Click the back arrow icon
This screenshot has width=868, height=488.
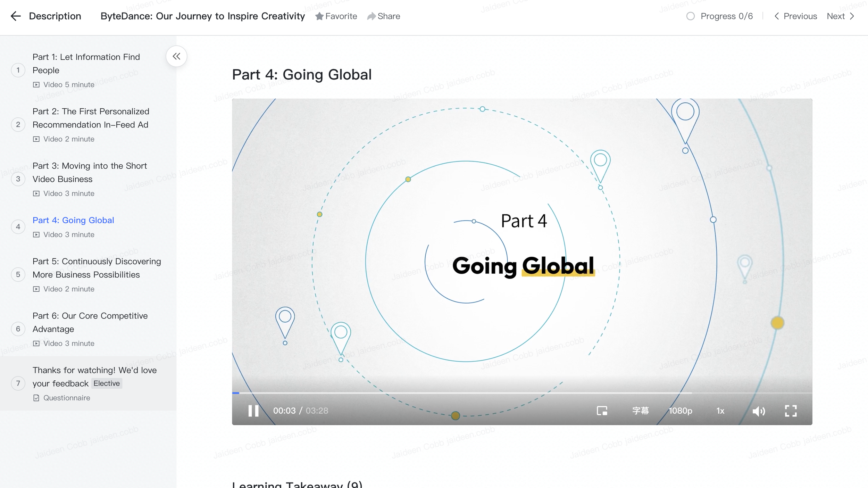click(16, 16)
